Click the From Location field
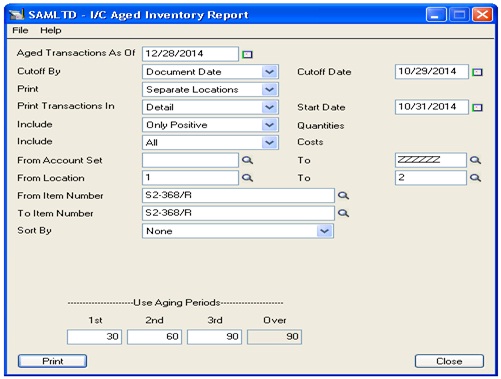The image size is (501, 379). [x=190, y=178]
